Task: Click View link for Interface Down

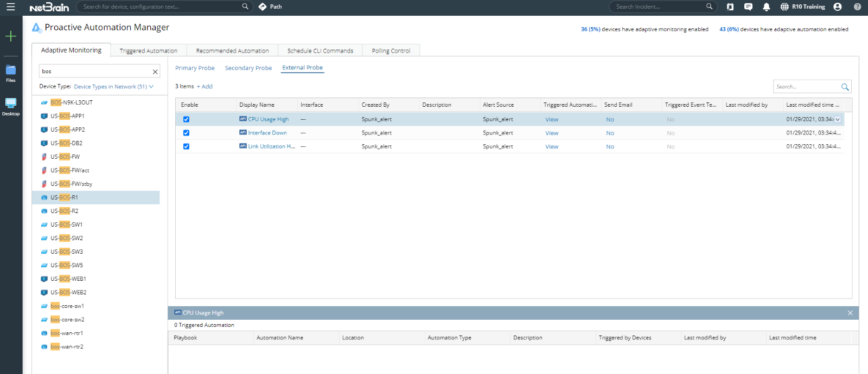Action: pos(552,133)
